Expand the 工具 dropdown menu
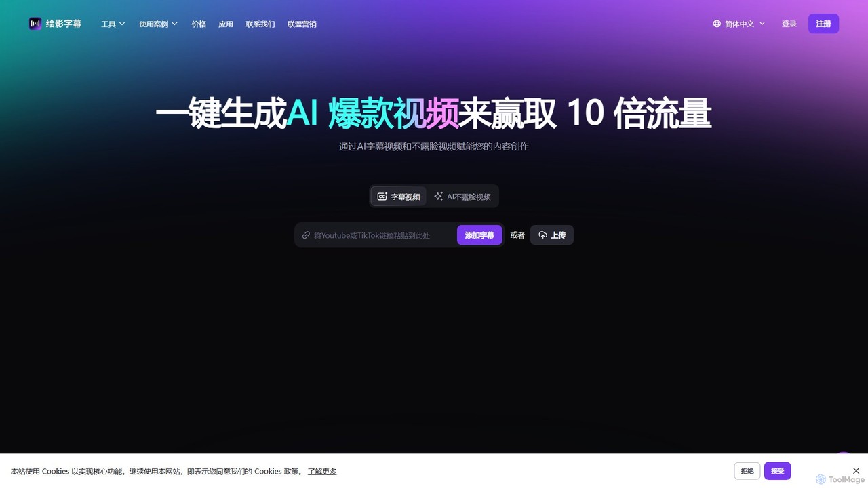The width and height of the screenshot is (868, 488). tap(113, 24)
